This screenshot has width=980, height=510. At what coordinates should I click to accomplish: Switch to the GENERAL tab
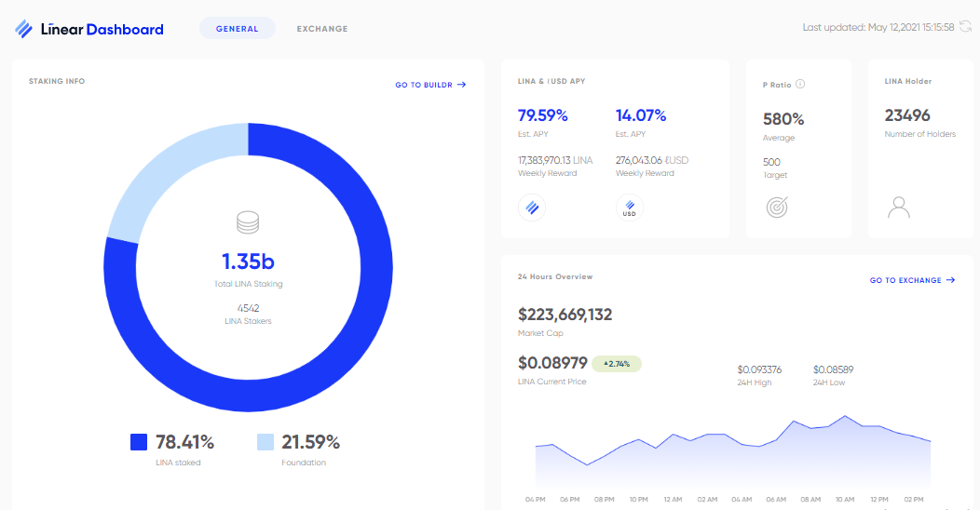[238, 29]
